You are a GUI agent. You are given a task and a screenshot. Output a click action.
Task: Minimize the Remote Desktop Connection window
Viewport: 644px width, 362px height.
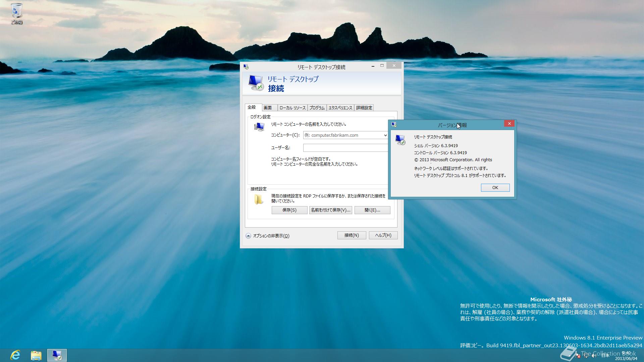point(373,66)
